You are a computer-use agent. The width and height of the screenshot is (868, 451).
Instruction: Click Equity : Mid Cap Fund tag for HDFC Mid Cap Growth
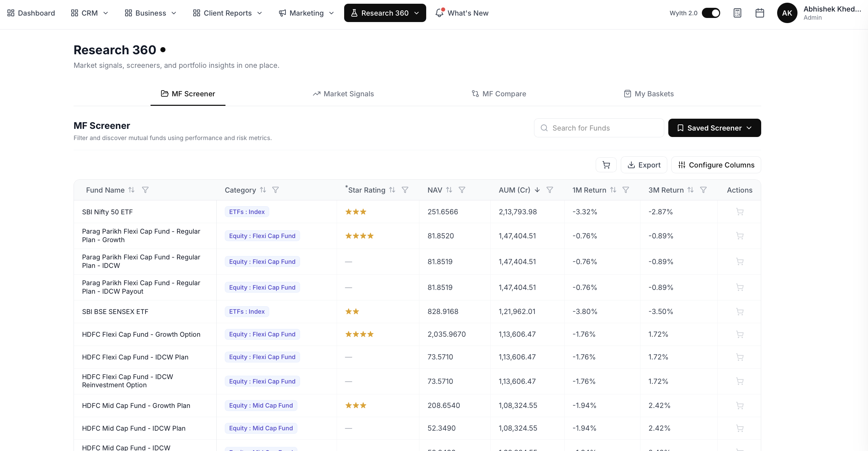[x=261, y=406]
